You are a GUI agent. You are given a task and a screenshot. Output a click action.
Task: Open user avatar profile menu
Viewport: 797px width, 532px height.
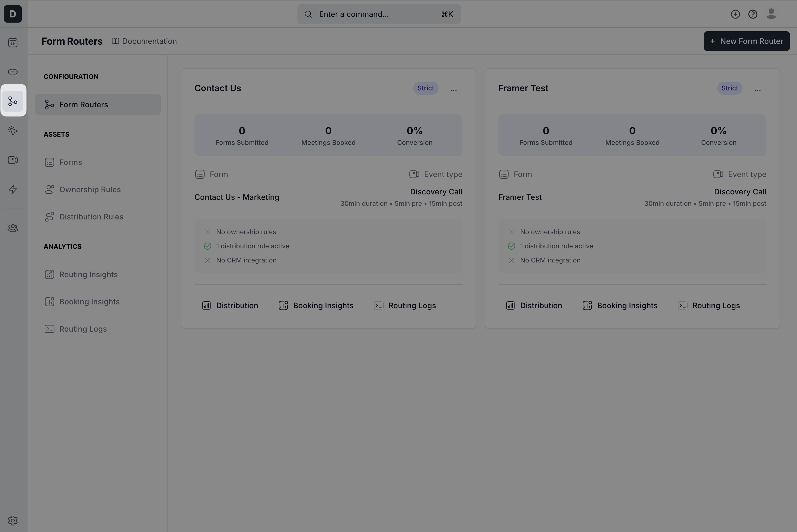771,14
